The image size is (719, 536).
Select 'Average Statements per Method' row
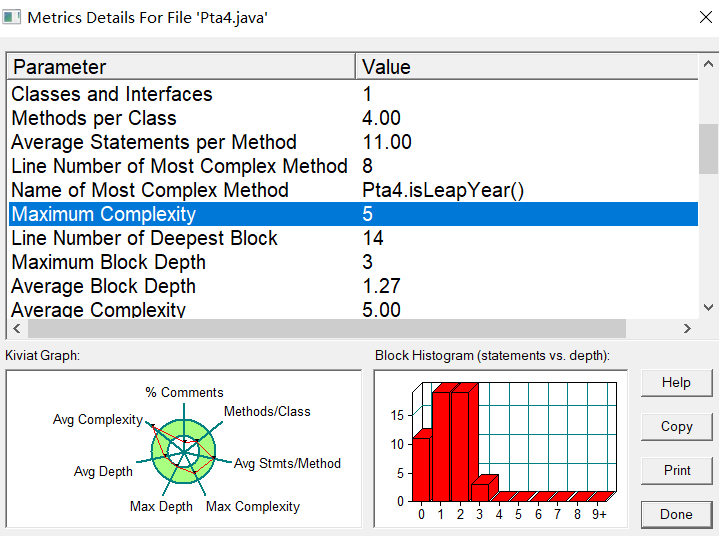(354, 142)
